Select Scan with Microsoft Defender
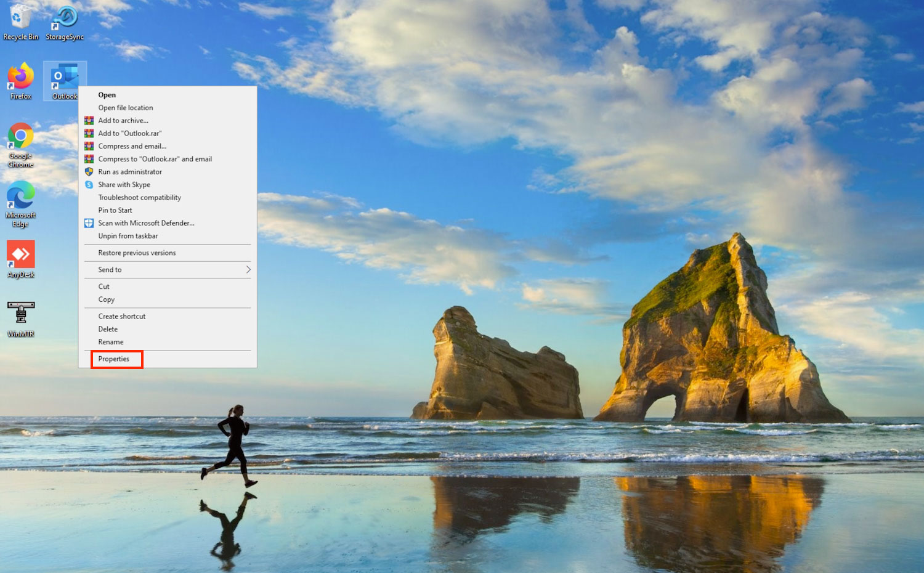 pyautogui.click(x=146, y=223)
